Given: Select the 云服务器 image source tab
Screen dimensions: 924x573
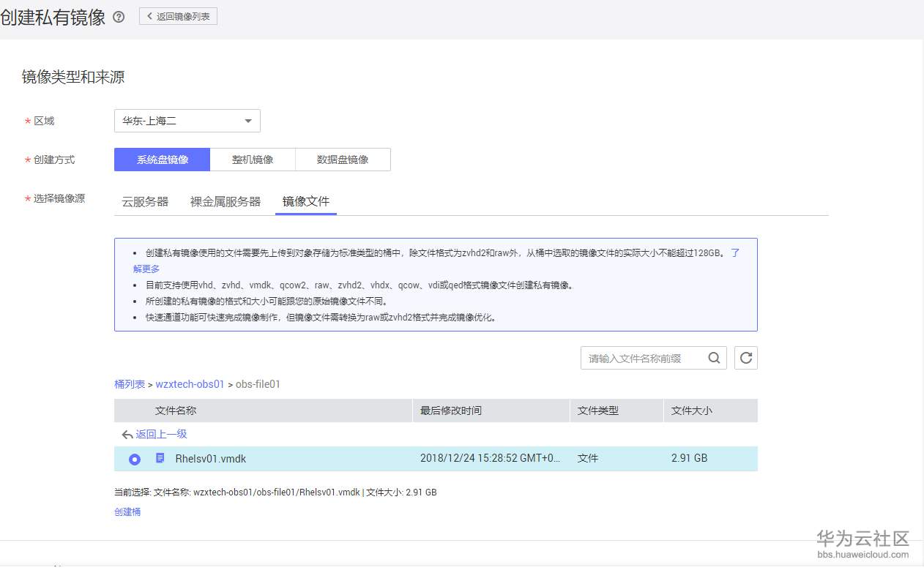Looking at the screenshot, I should (144, 202).
